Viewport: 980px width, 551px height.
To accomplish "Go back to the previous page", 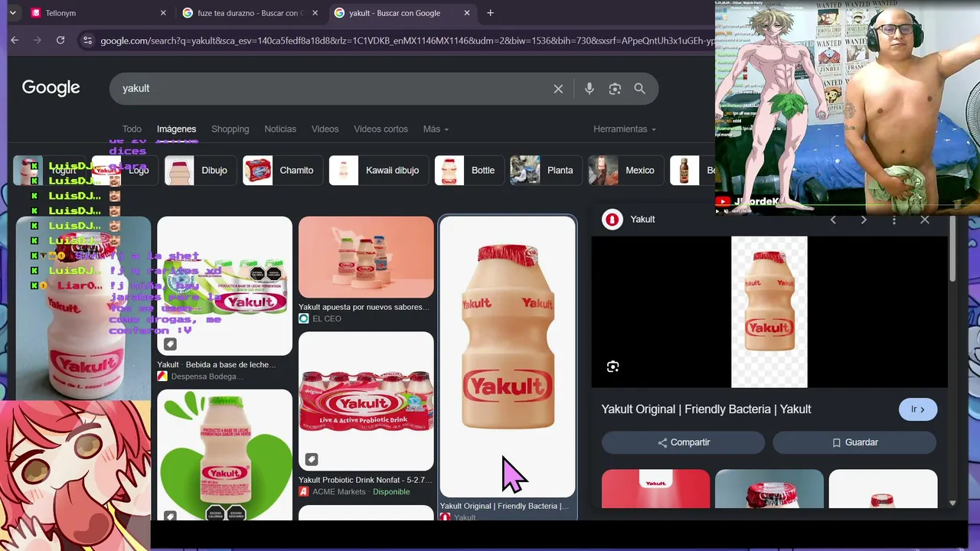I will tap(15, 41).
